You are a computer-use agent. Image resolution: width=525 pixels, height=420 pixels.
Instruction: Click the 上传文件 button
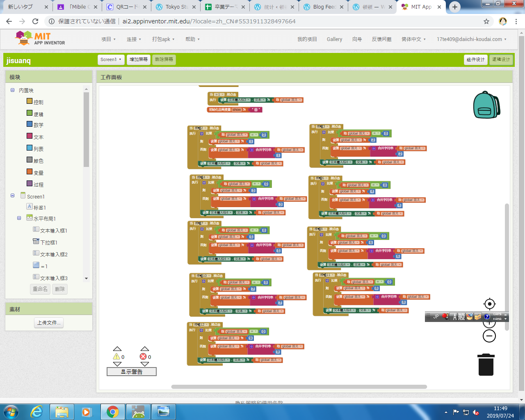click(x=49, y=323)
